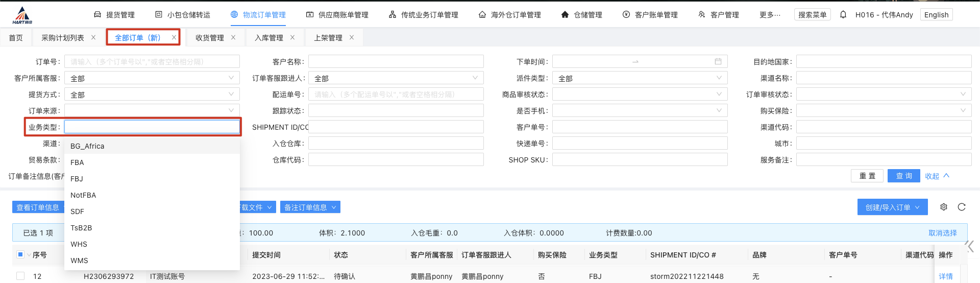Select FBA from business type list
This screenshot has height=283, width=980.
[x=78, y=162]
